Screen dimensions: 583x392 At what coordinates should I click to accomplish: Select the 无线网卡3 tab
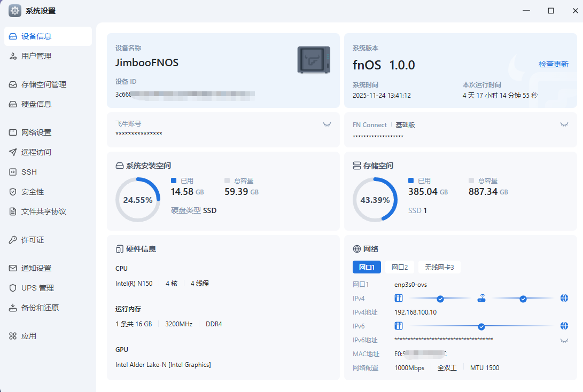tap(439, 267)
